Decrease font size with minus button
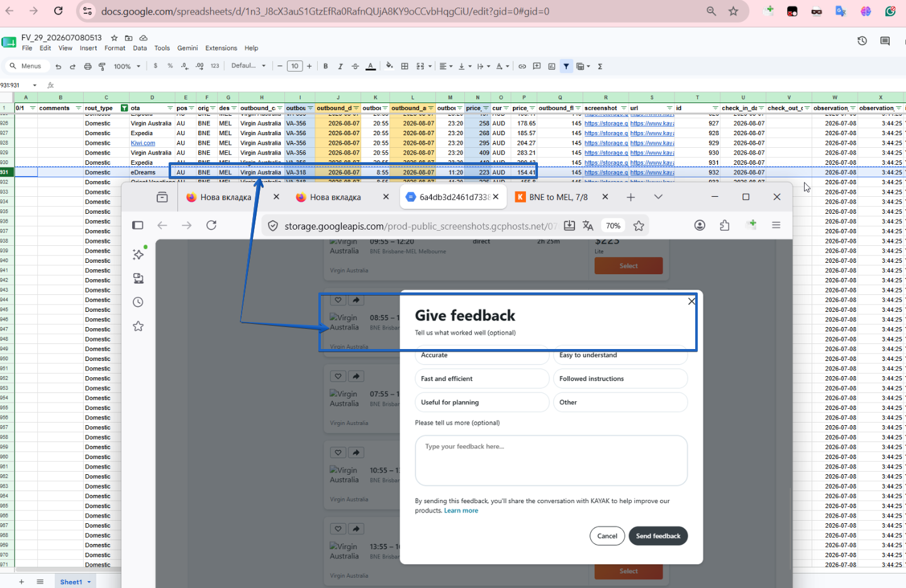Screen dimensions: 906x588 click(280, 66)
